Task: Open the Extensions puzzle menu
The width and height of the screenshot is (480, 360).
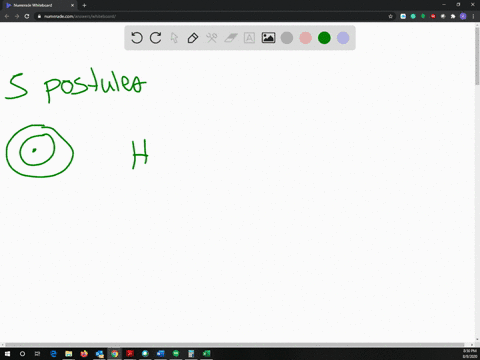Action: click(x=453, y=16)
